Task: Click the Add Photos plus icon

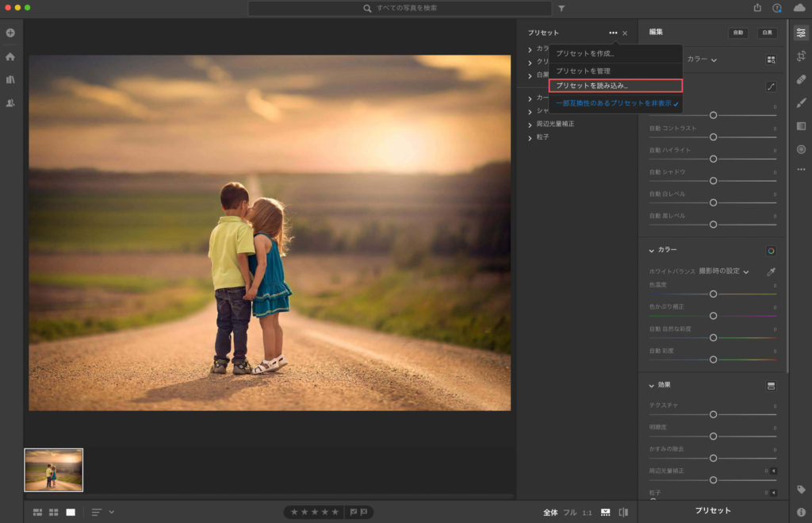Action: click(x=10, y=33)
